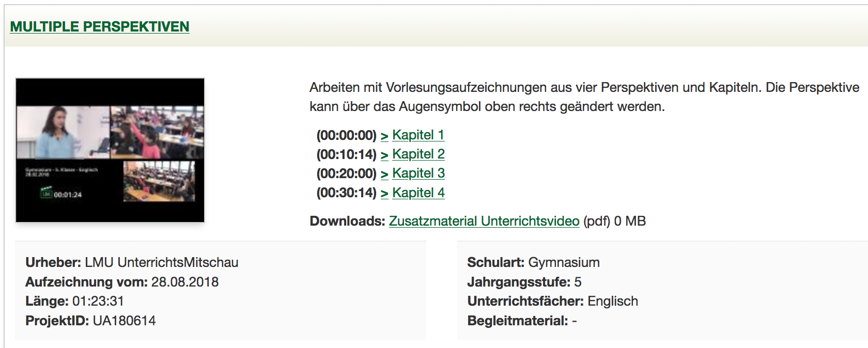The image size is (868, 348).
Task: Click the arrow icon before Kapitel 4
Action: click(x=384, y=194)
